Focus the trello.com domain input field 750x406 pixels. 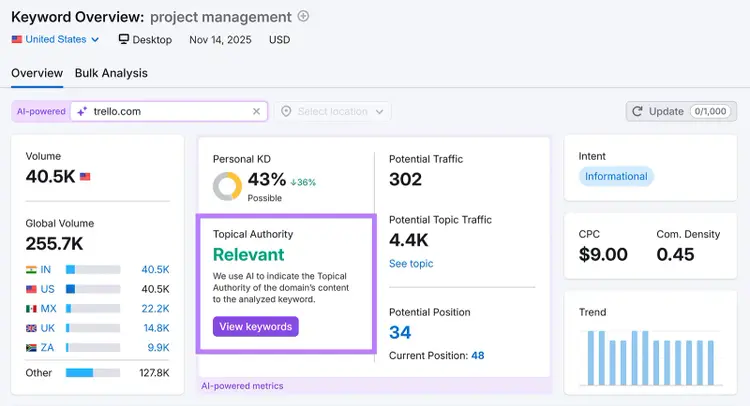[169, 111]
